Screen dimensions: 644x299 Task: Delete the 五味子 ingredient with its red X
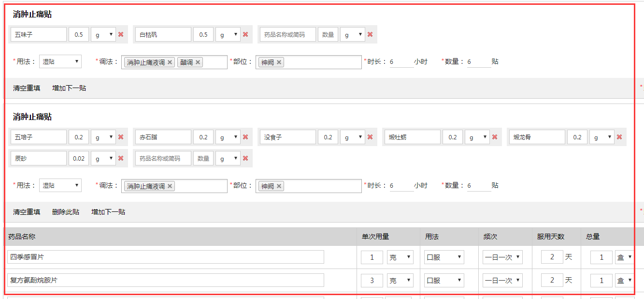tap(121, 34)
